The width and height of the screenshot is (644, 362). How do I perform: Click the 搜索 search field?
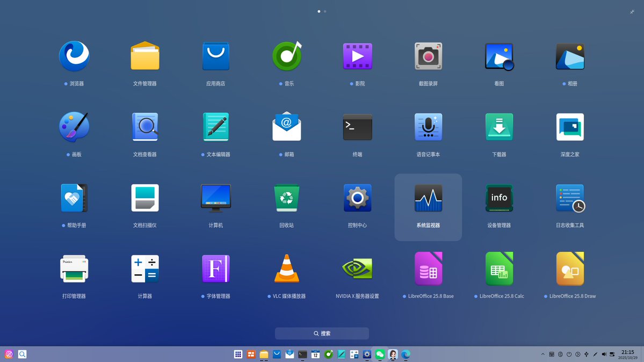click(321, 333)
